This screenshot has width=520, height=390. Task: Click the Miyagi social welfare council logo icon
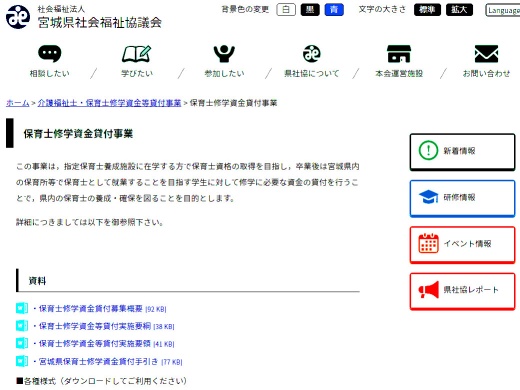click(18, 17)
